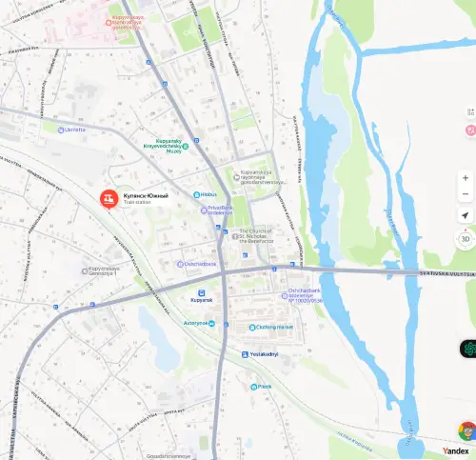The height and width of the screenshot is (460, 476).
Task: Zoom out with the minus button
Action: [466, 194]
